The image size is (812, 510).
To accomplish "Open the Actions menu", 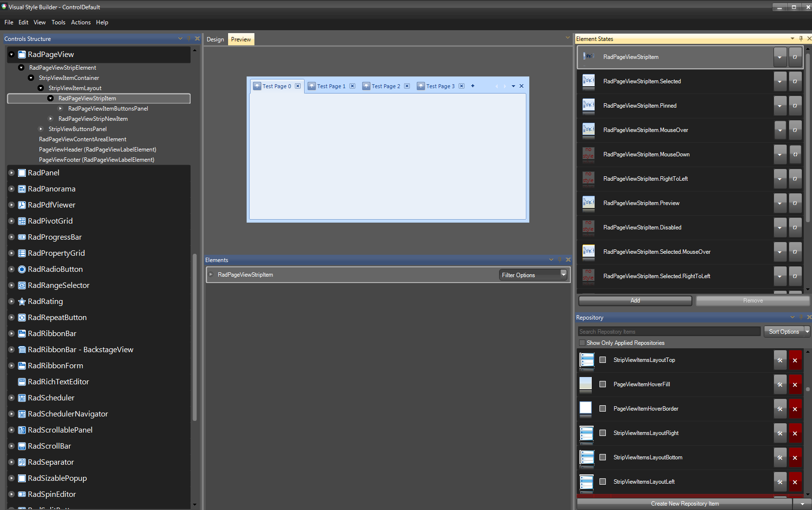I will coord(81,22).
